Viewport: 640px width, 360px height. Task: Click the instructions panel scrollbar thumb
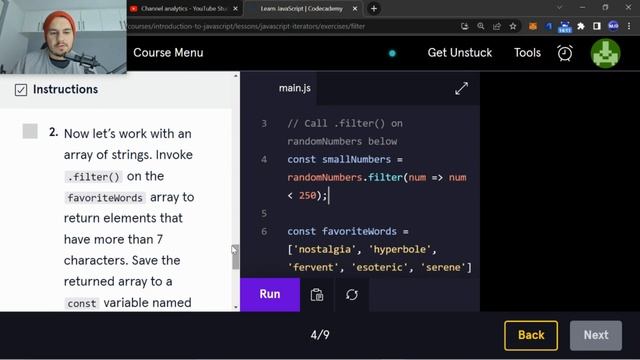[236, 257]
